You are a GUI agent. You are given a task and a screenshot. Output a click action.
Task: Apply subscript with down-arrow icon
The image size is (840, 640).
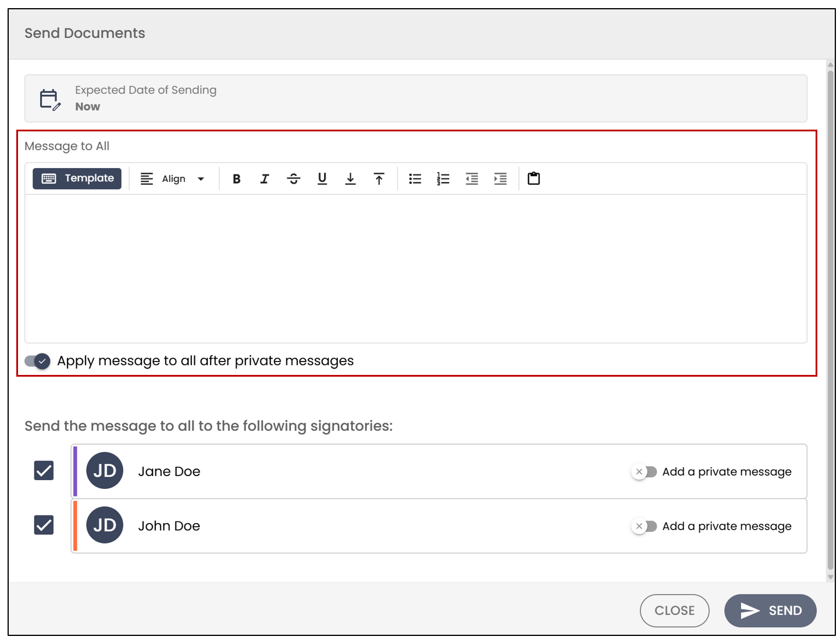(350, 179)
